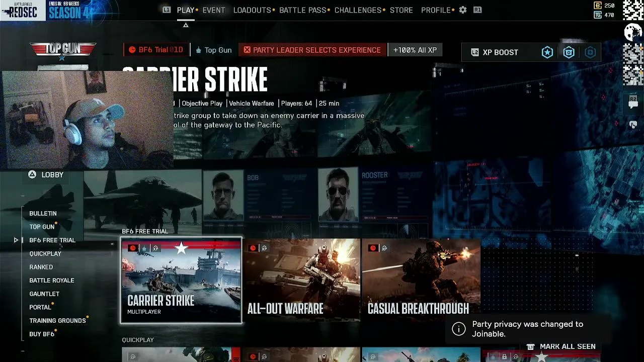Click the timer icon on All-Out Warfare card
644x362 pixels.
pos(253,248)
